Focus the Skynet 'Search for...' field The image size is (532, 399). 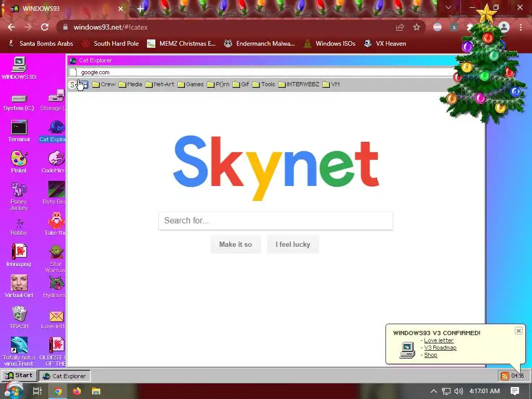275,220
